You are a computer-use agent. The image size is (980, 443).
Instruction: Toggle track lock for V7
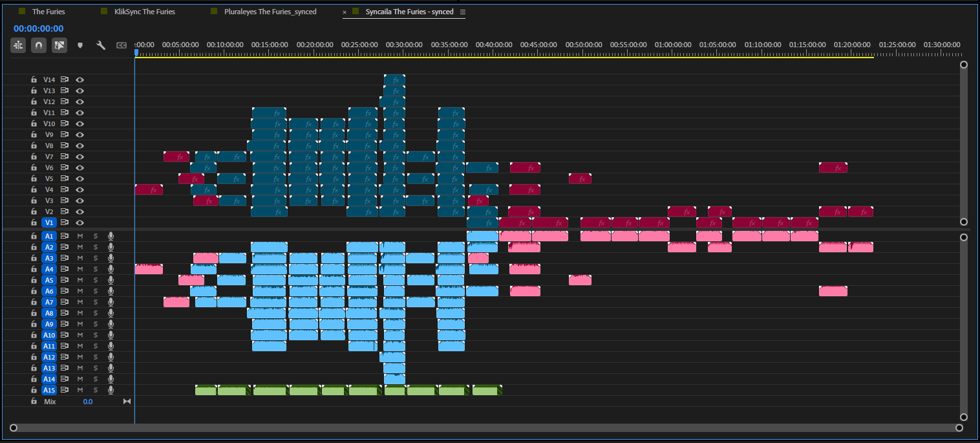[x=34, y=157]
